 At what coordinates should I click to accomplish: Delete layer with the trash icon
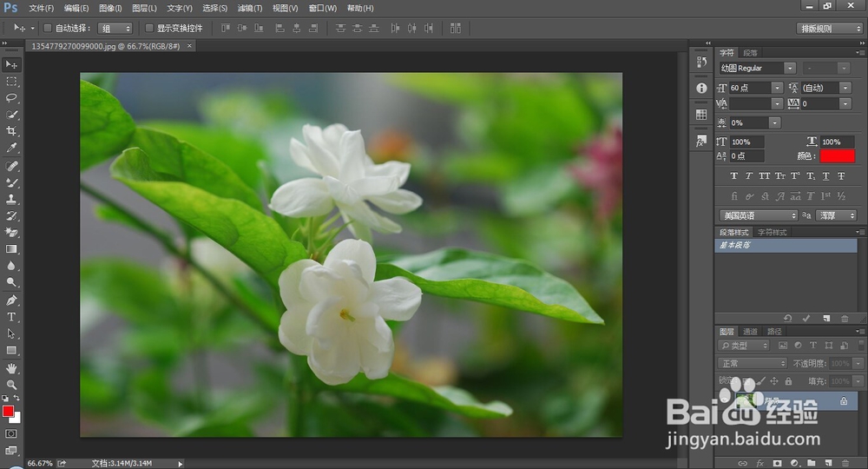845,463
